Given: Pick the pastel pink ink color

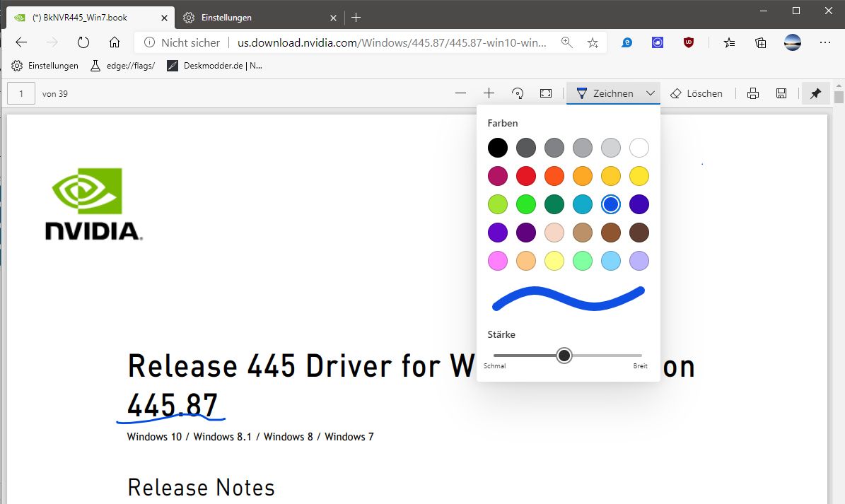Looking at the screenshot, I should [x=497, y=261].
